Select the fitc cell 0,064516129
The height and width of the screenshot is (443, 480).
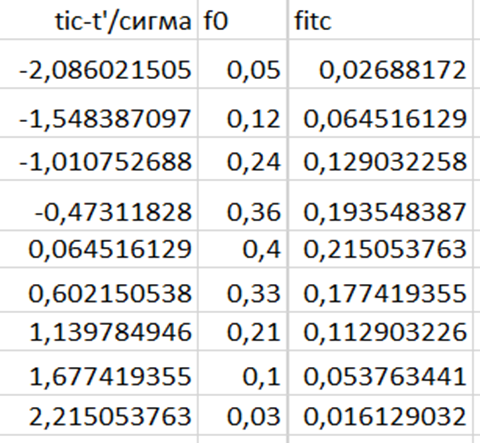(380, 113)
